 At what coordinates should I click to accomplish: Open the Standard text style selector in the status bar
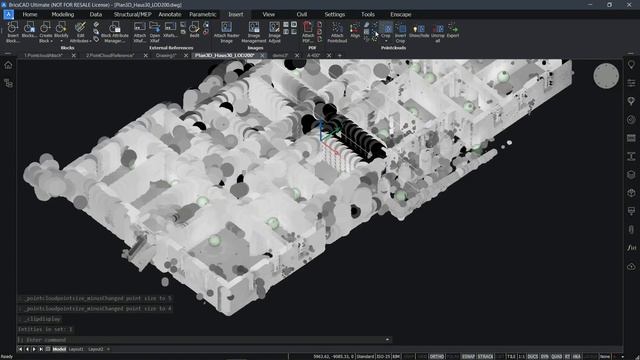[365, 356]
